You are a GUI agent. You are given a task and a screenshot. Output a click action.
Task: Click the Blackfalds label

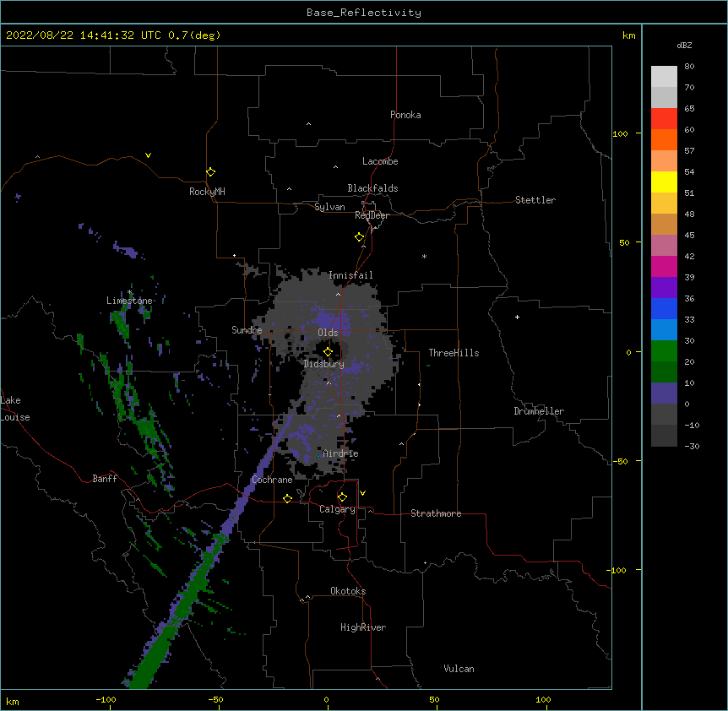tap(372, 188)
